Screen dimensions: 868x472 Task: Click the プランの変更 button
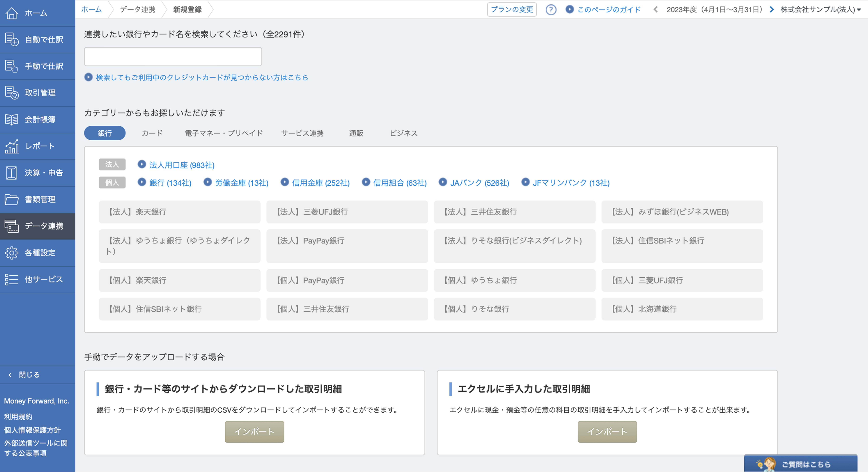pos(511,9)
